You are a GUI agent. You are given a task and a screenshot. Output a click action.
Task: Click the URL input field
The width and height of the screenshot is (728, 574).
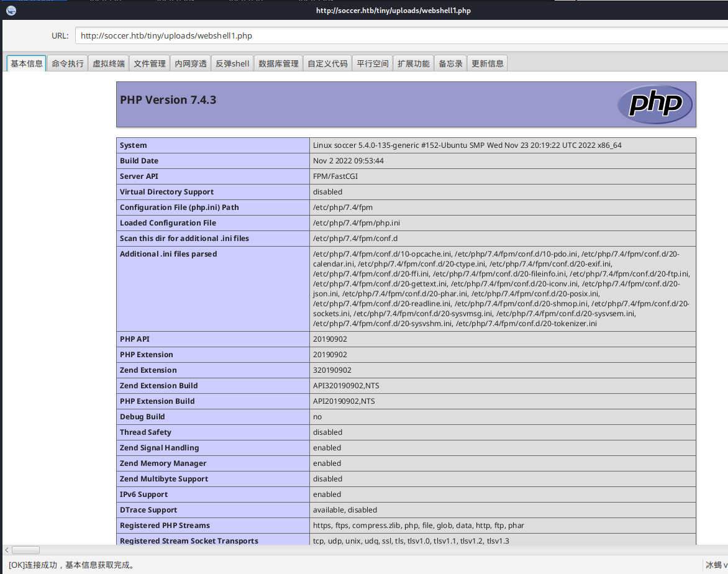398,35
